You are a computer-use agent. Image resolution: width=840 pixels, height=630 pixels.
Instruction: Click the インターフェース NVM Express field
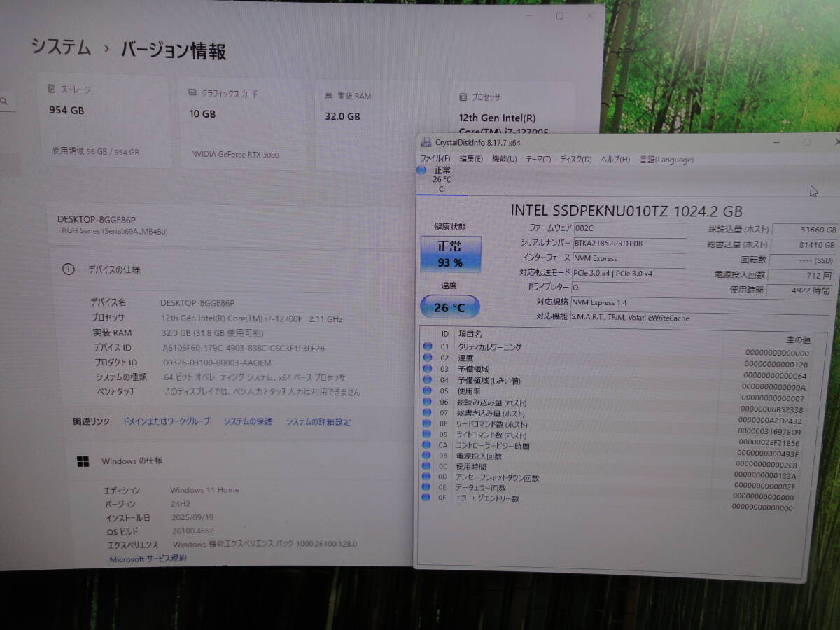630,258
